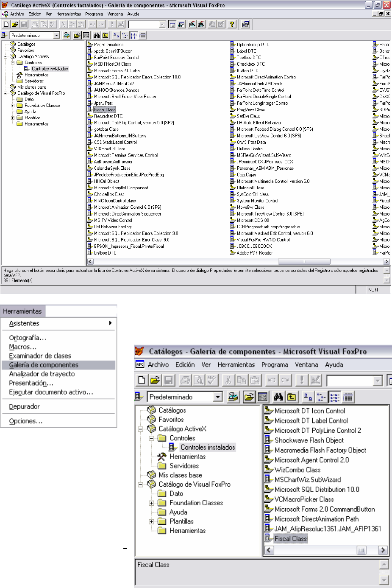Click Undo arrow icon in lower Catálogos window

pyautogui.click(x=272, y=380)
